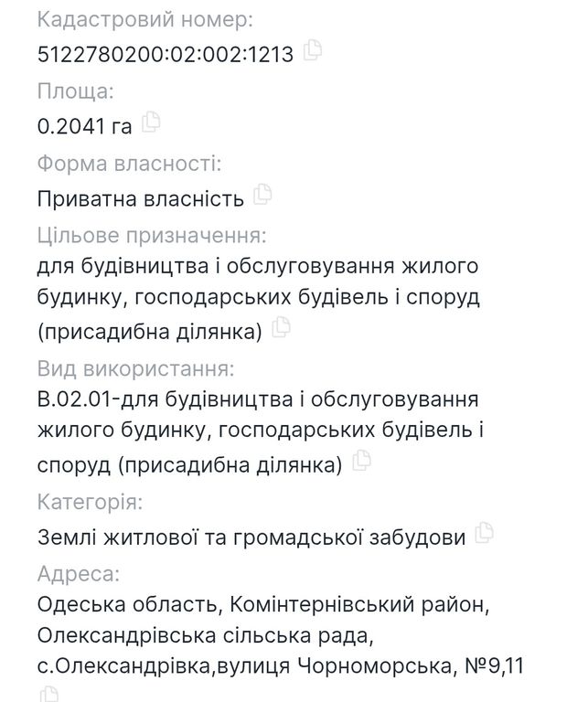
Task: Click the В.02.01 usage type text
Action: [x=261, y=431]
